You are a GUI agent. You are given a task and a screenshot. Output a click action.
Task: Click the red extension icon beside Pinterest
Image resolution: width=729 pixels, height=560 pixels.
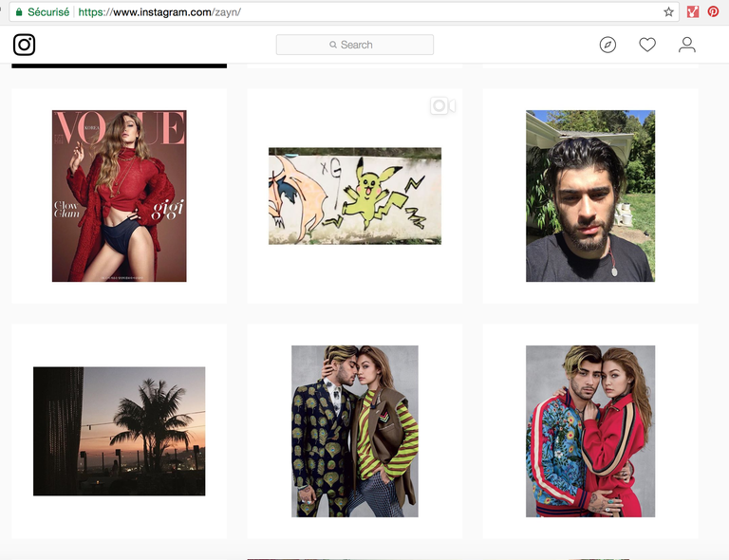point(693,11)
